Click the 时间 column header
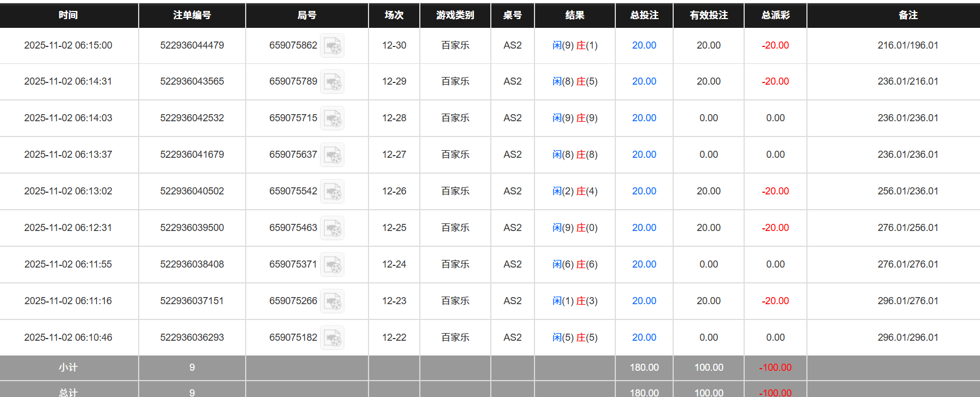 68,15
